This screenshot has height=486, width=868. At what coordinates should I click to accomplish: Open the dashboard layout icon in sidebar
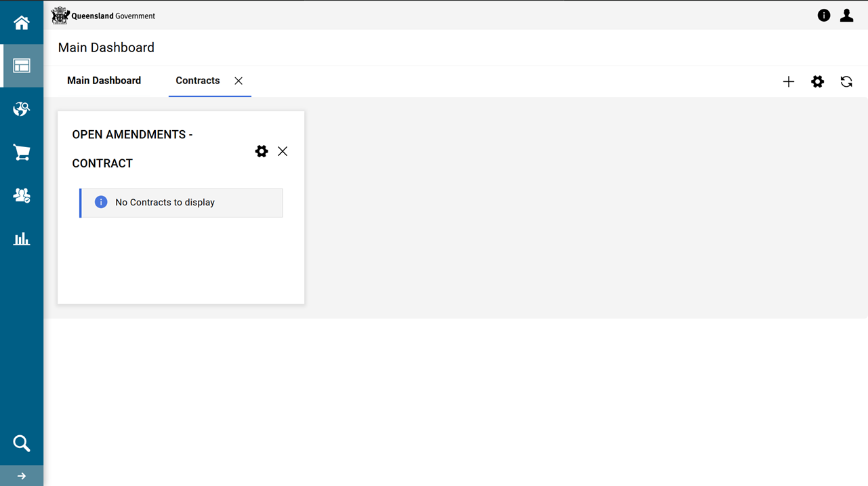coord(22,66)
